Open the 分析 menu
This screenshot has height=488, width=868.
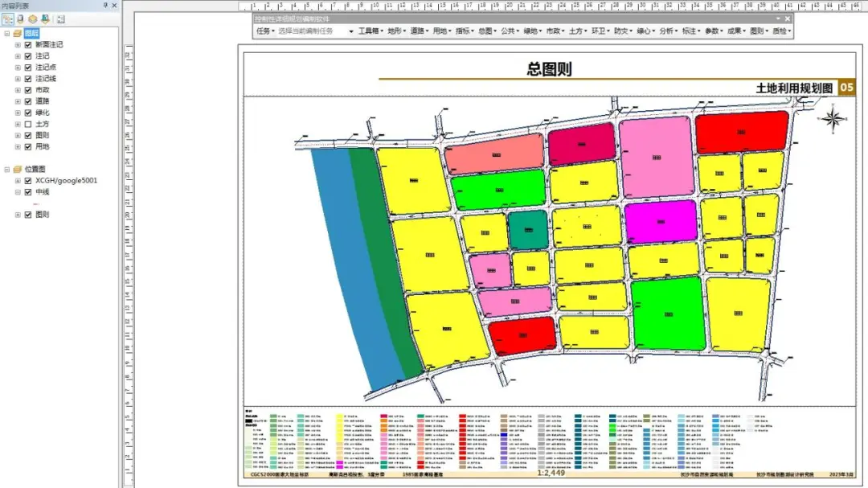[669, 31]
